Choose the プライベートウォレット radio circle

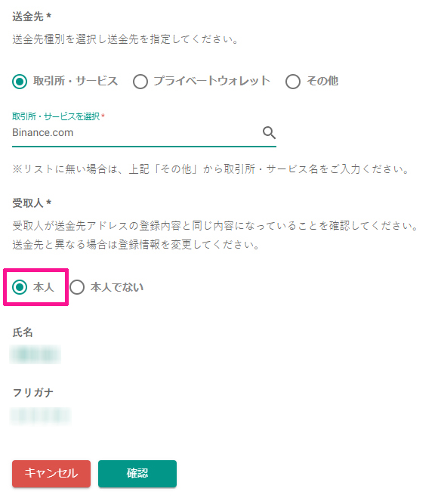click(140, 82)
